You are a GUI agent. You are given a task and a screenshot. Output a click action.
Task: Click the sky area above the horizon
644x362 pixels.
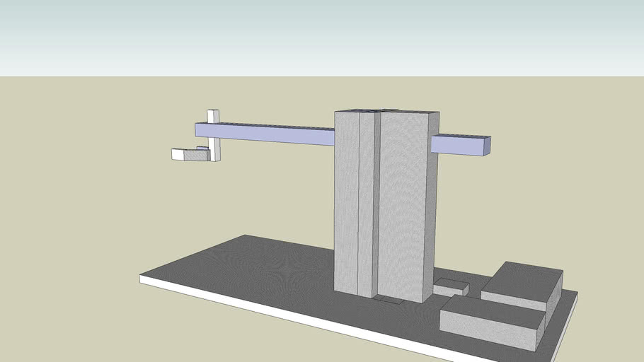click(318, 35)
